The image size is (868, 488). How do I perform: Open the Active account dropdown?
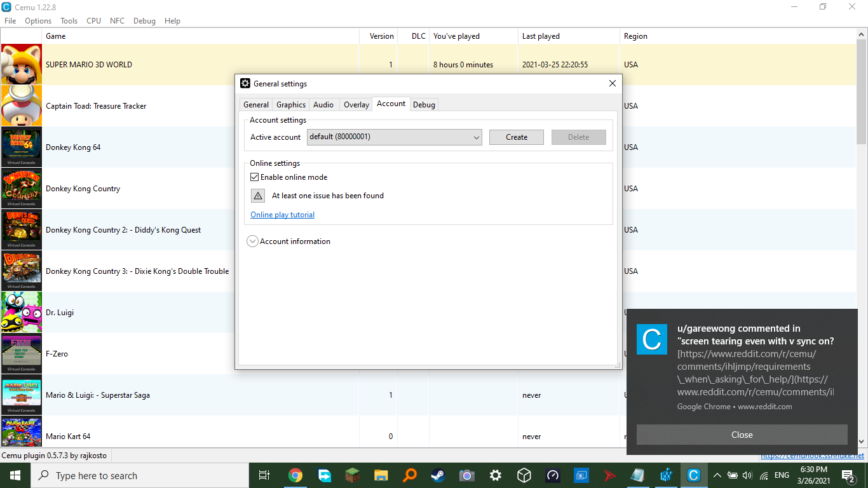[x=395, y=137]
